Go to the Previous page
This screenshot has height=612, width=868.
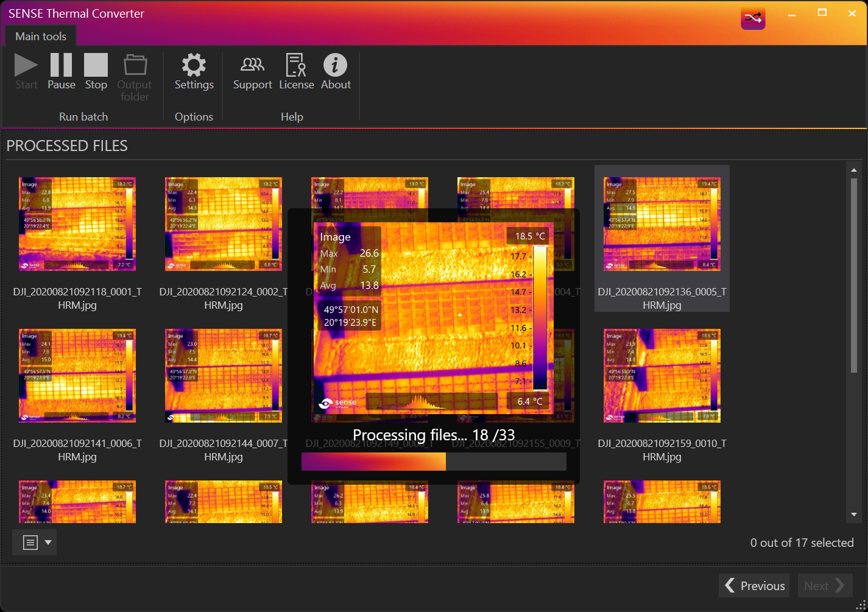pyautogui.click(x=754, y=586)
